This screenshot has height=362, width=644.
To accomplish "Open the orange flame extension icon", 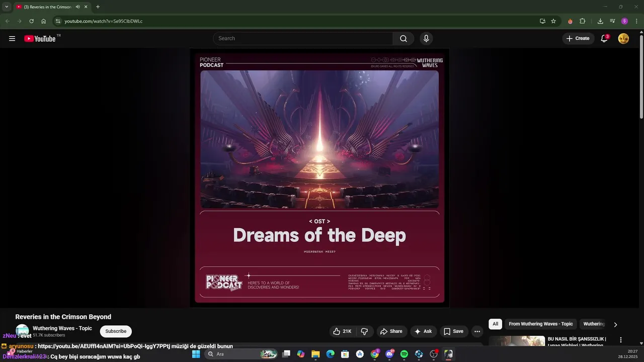I will tap(570, 21).
